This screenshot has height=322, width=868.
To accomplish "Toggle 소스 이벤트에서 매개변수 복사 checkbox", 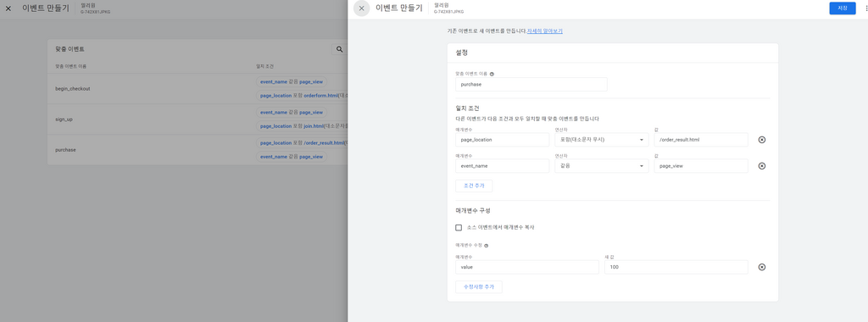I will coord(459,227).
